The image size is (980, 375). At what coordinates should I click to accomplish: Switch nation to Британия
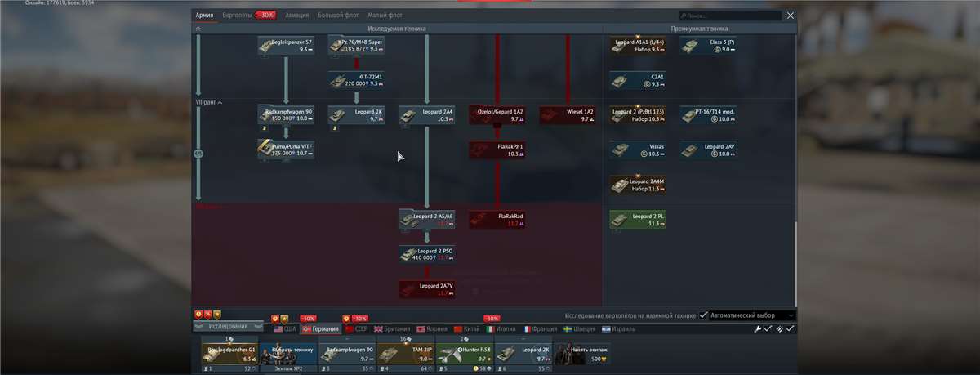[393, 328]
